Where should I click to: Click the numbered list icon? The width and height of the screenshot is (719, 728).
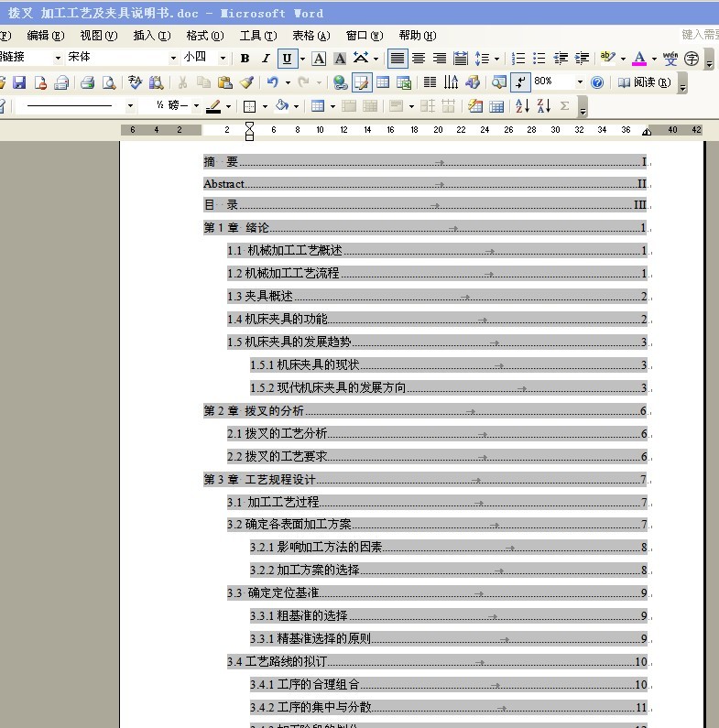[517, 59]
